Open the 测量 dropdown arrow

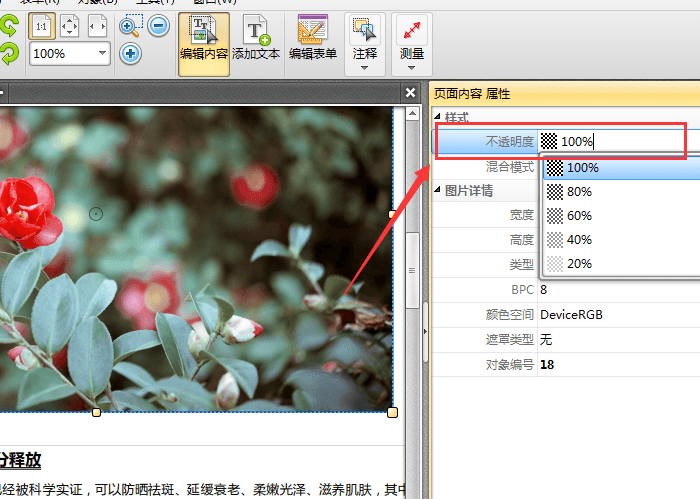[412, 68]
